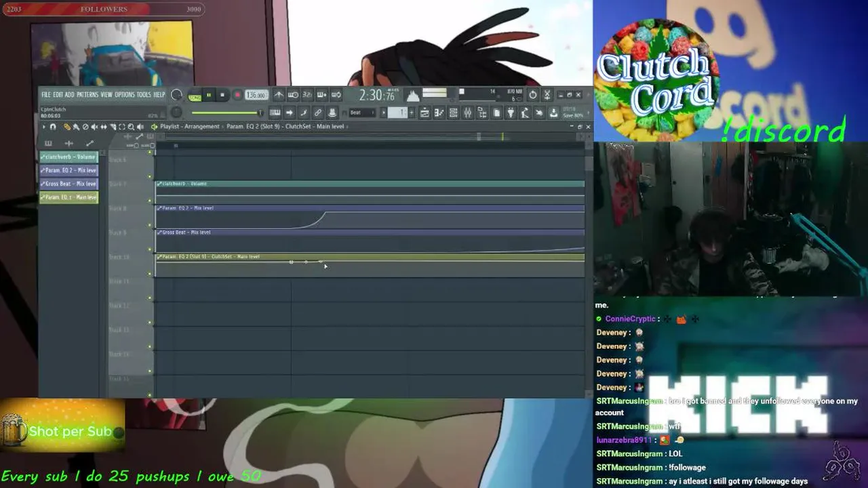
Task: Toggle loop recording icon
Action: pyautogui.click(x=336, y=95)
